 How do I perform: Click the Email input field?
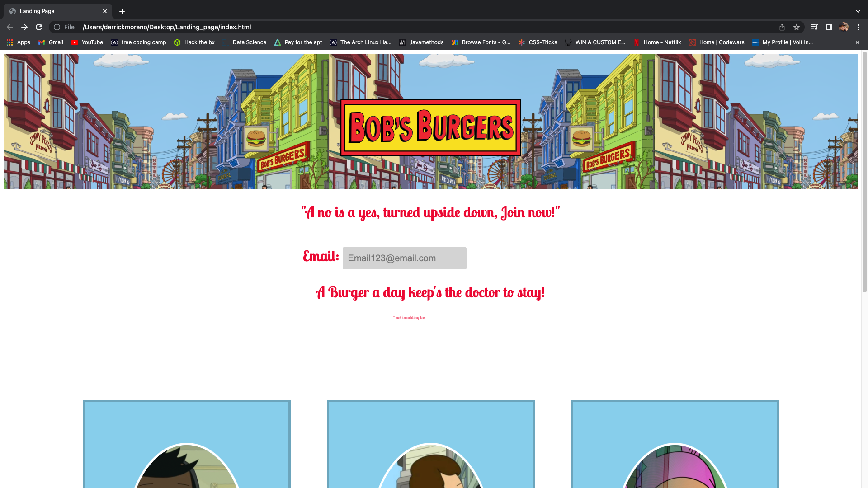point(404,258)
